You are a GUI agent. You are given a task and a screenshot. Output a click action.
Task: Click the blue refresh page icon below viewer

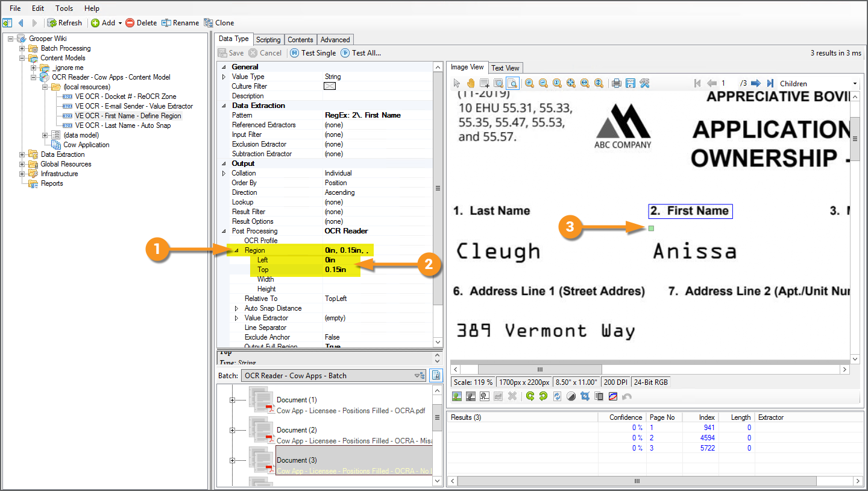coord(558,396)
